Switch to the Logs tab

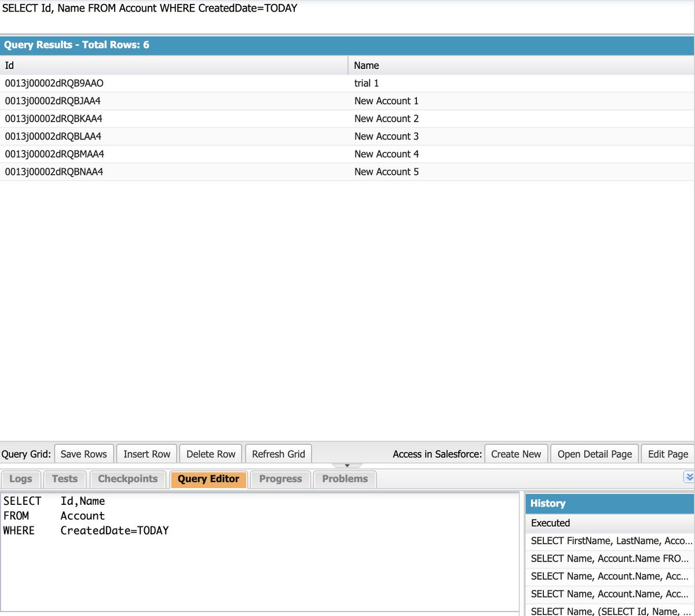[x=21, y=479]
